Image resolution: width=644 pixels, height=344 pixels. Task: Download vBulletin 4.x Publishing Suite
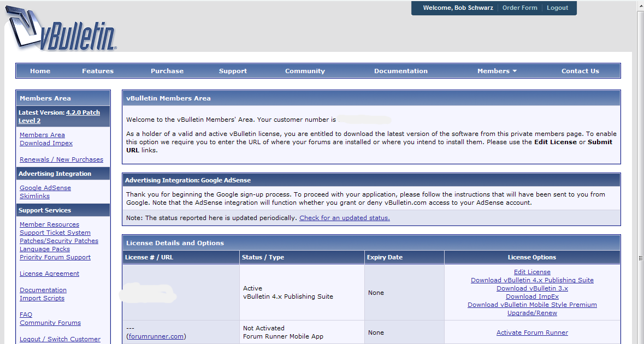(x=532, y=280)
